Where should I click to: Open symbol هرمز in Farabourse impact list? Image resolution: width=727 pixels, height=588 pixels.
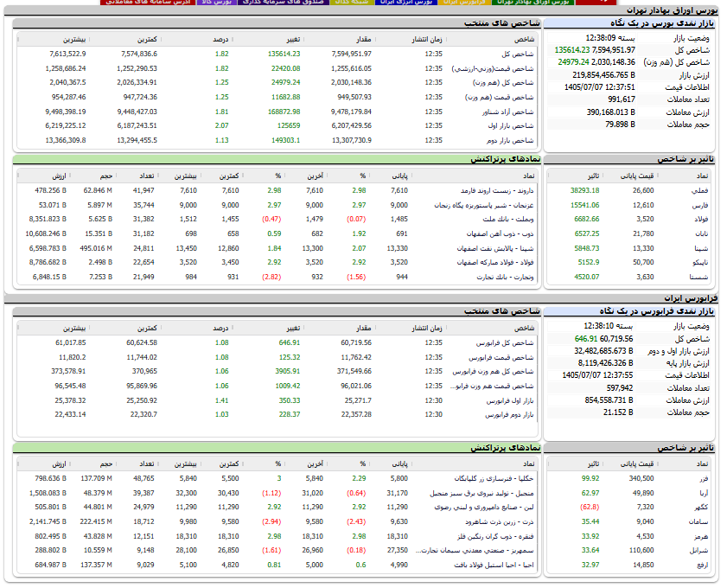[x=701, y=536]
